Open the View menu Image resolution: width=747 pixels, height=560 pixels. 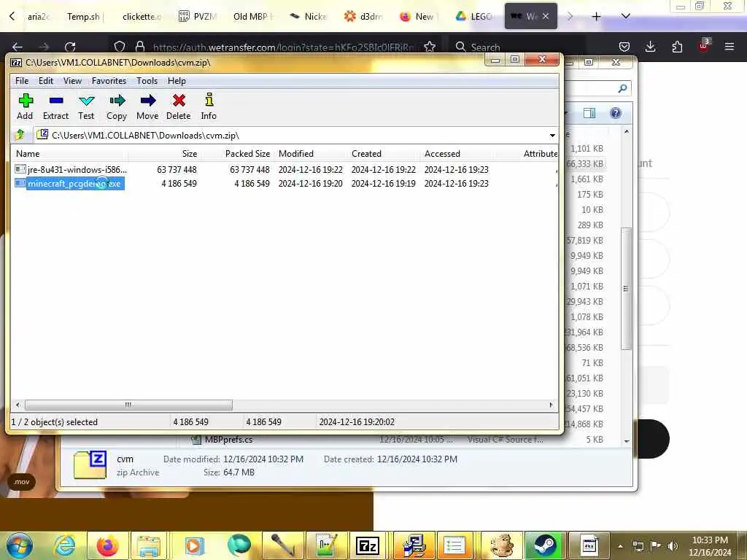72,81
